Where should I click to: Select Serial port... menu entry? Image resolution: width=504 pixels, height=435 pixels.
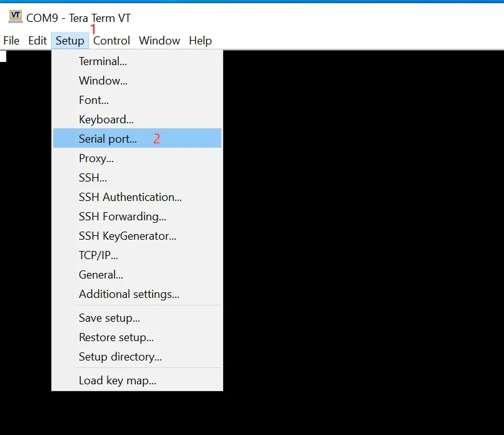point(137,138)
